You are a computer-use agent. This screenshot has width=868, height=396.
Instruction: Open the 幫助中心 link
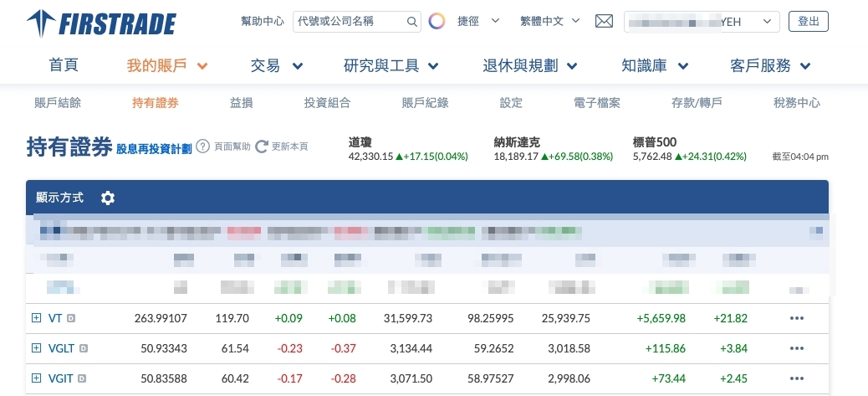pyautogui.click(x=263, y=22)
